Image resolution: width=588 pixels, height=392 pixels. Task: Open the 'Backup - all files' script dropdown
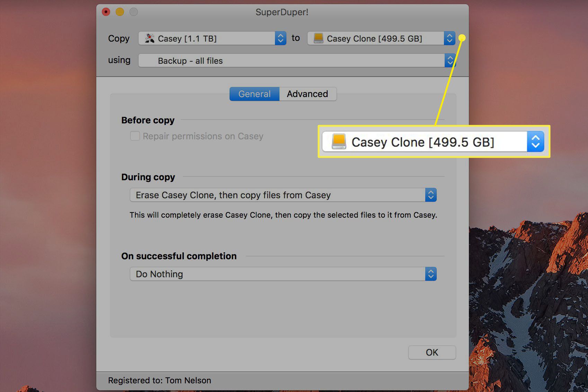(x=297, y=61)
